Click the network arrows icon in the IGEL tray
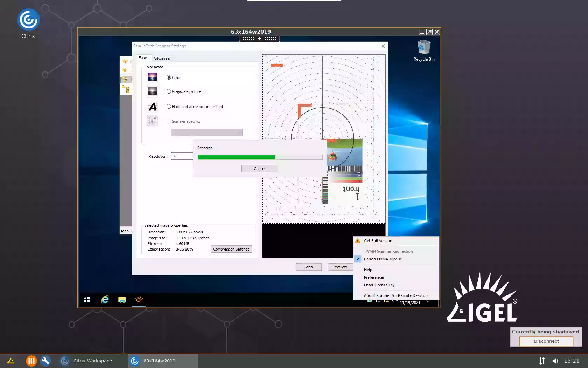 [x=542, y=361]
